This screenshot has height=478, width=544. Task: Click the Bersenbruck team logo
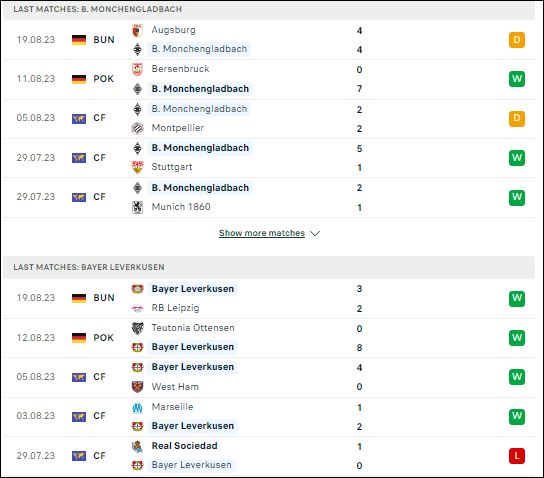pos(137,69)
